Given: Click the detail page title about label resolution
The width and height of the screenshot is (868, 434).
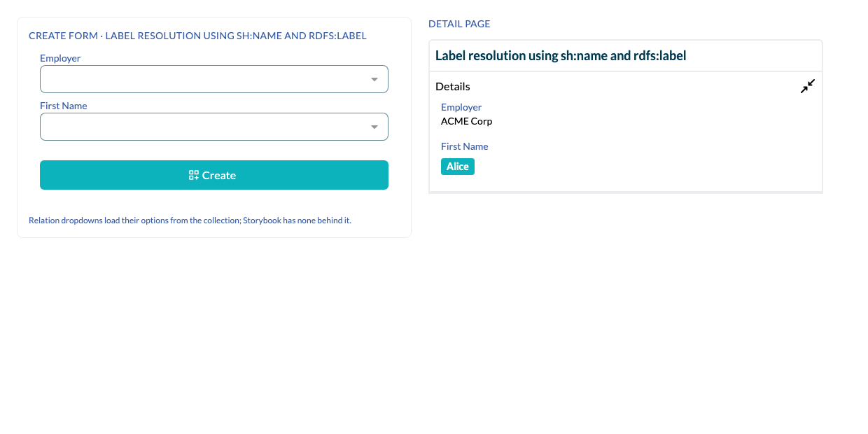Looking at the screenshot, I should click(561, 56).
